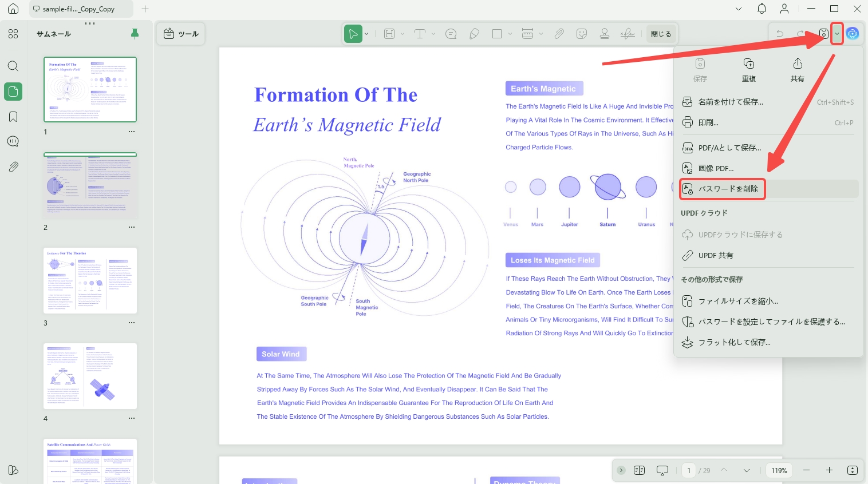Viewport: 868px width, 484px height.
Task: Click 複製 duplicate in save menu
Action: point(749,70)
